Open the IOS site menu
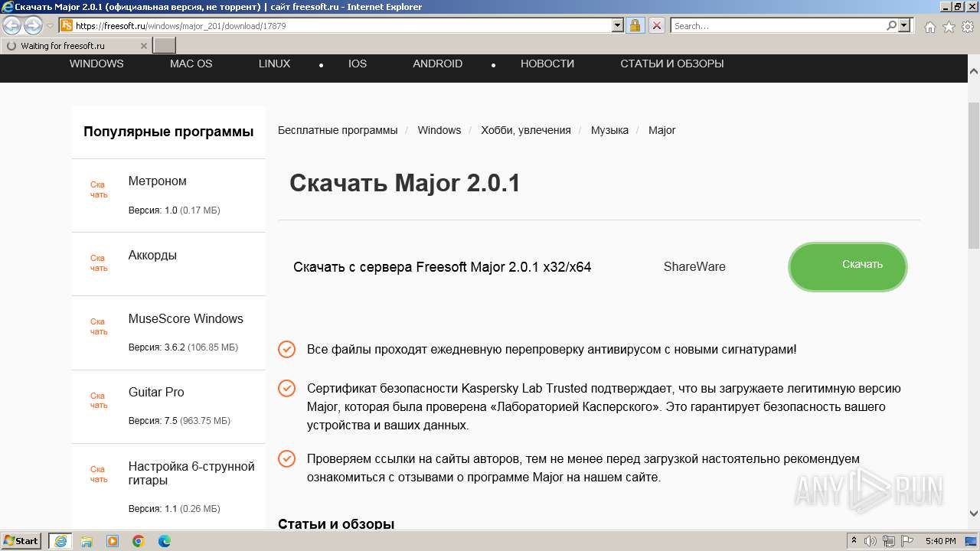This screenshot has height=551, width=980. pyautogui.click(x=358, y=64)
